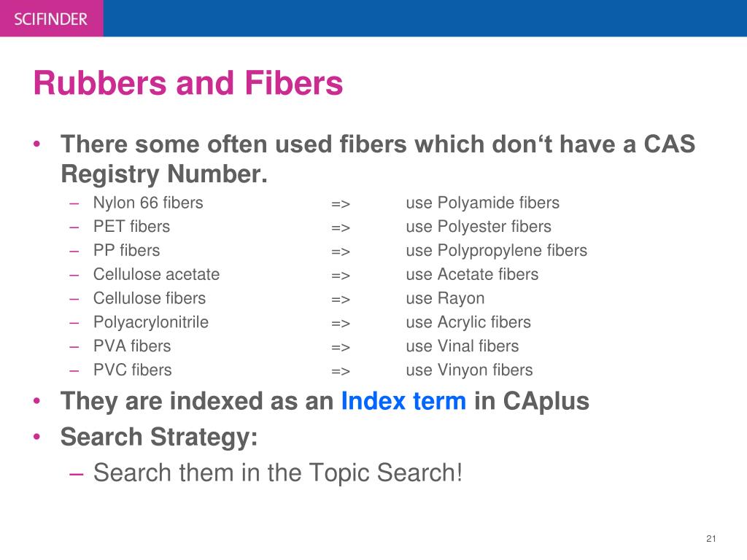Select 'use Acetate fibers' text
This screenshot has height=560, width=747.
pyautogui.click(x=472, y=274)
